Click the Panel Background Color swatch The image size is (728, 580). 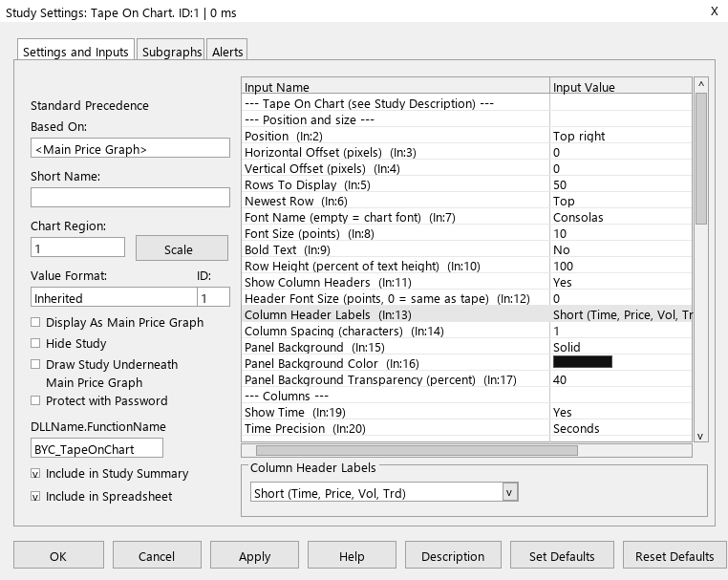point(583,362)
